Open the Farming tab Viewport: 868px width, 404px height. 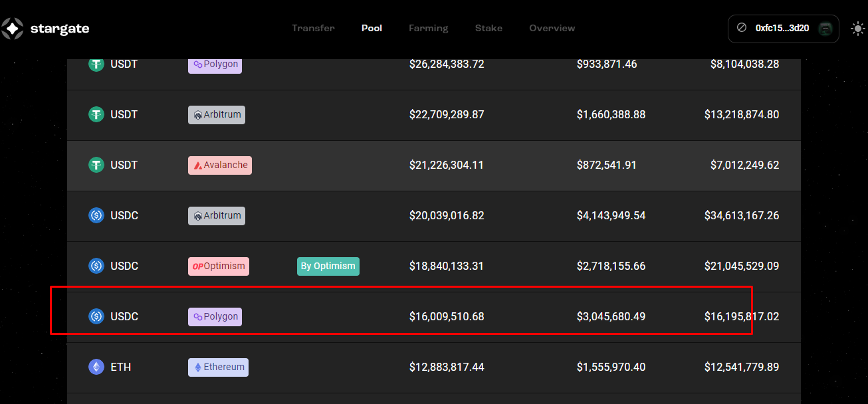coord(429,28)
